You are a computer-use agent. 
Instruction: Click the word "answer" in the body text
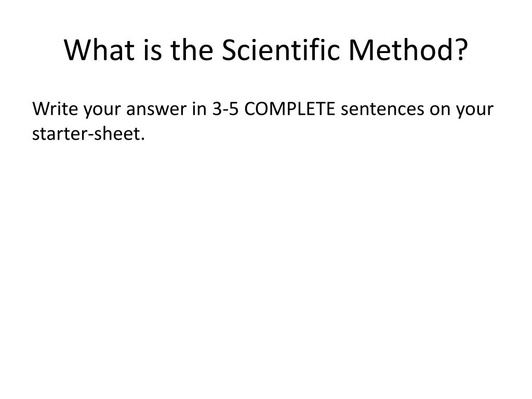coord(156,110)
